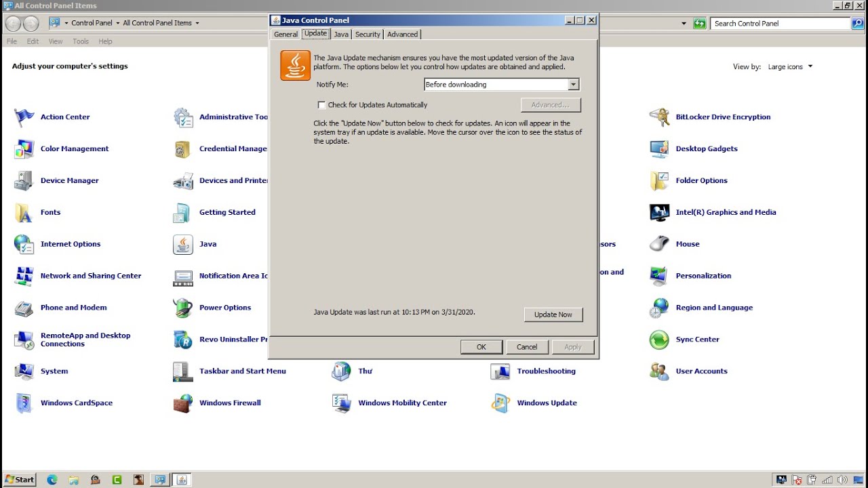Open Windows Update icon
The image size is (868, 488).
click(500, 403)
